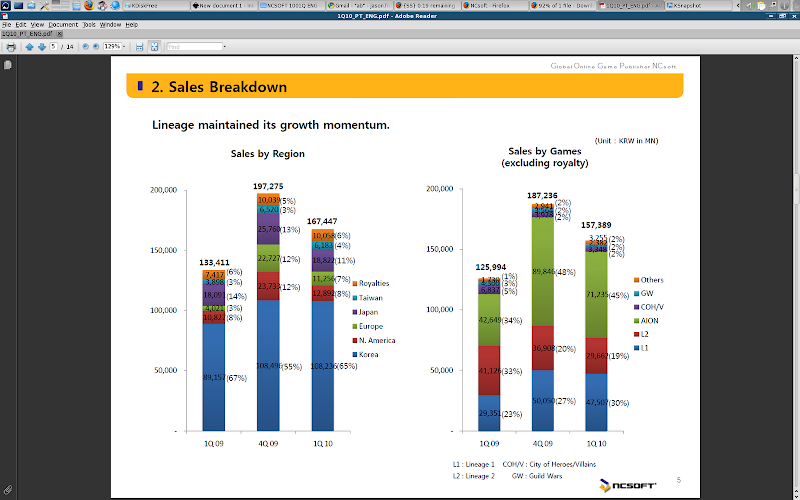The image size is (800, 500).
Task: Open the file manager panel icon
Action: 76,6
